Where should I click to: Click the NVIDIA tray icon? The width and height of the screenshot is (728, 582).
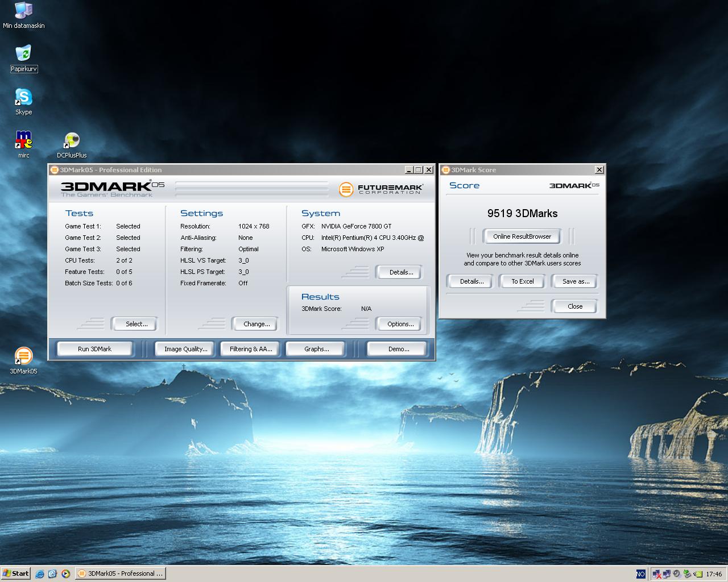(x=698, y=574)
